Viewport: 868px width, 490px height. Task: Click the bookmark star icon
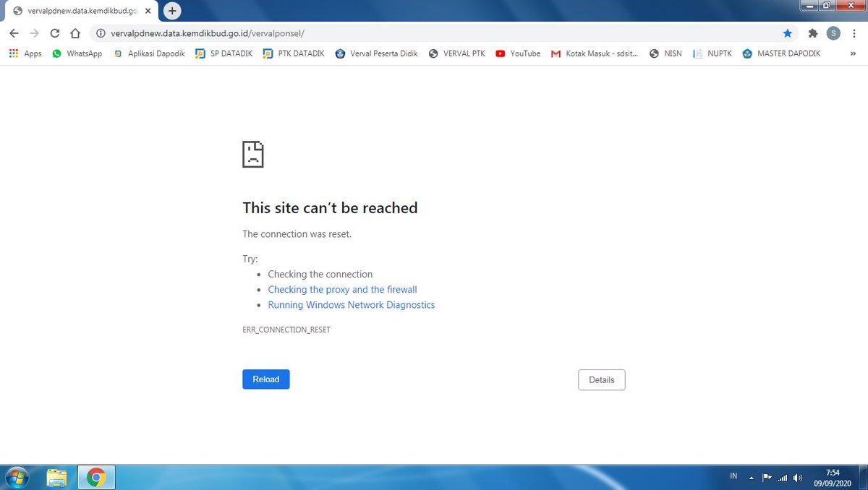pos(788,33)
